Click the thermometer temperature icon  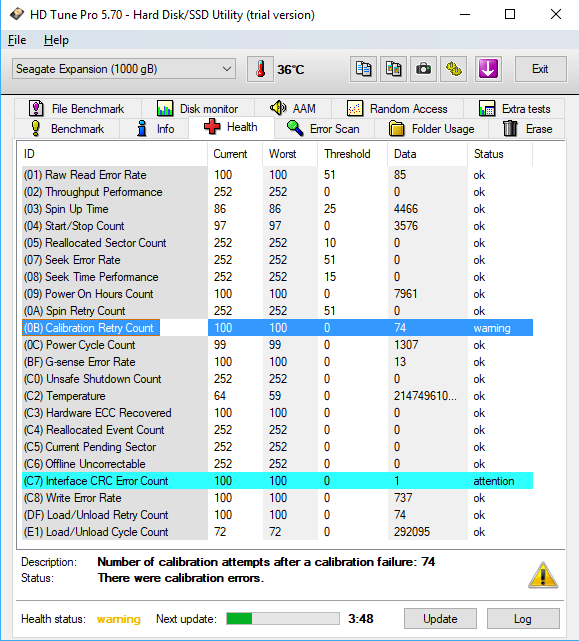[x=260, y=69]
